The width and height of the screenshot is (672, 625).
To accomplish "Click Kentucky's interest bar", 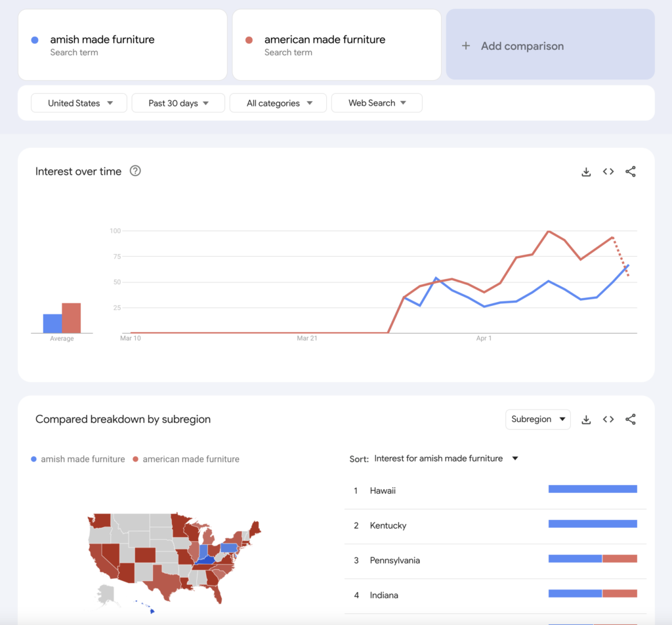I will [x=593, y=523].
